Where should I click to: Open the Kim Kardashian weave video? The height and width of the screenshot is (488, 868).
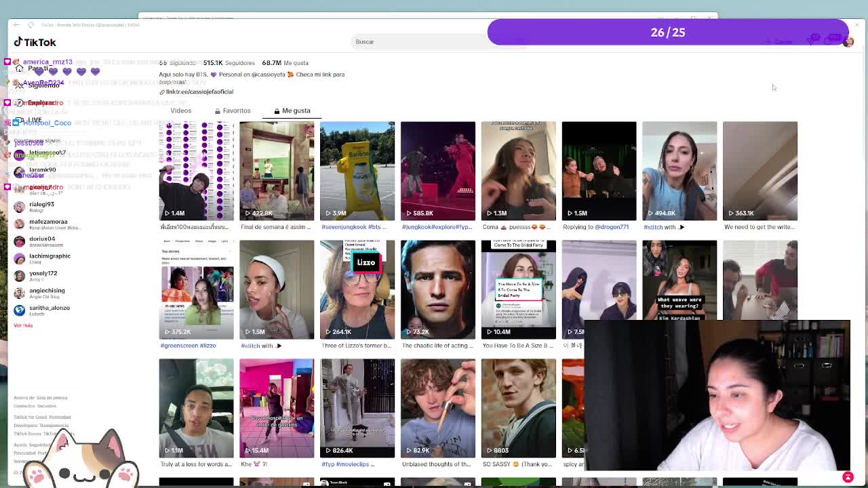(679, 280)
